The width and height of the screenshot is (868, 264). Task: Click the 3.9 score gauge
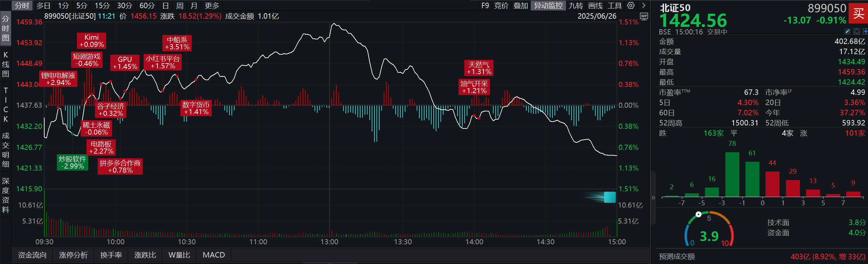[x=709, y=230]
